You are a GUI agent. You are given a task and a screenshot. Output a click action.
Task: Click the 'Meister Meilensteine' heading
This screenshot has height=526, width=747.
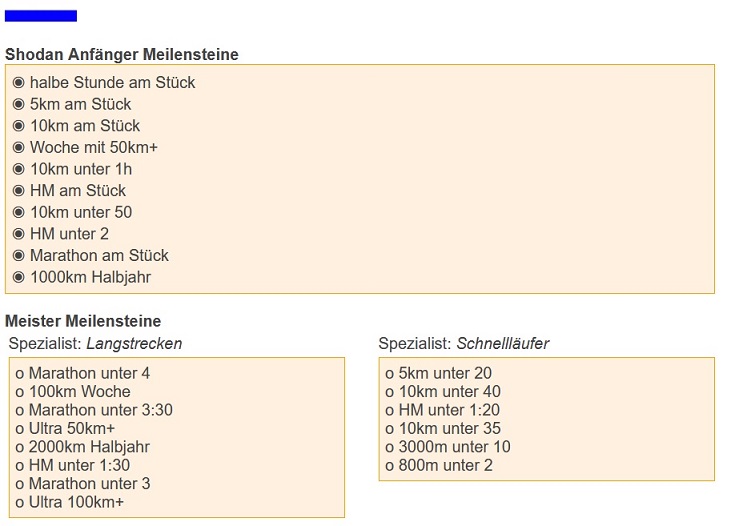pos(83,321)
